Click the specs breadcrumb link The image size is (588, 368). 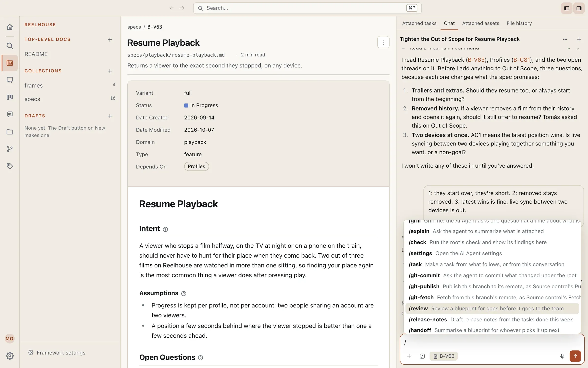click(x=134, y=27)
